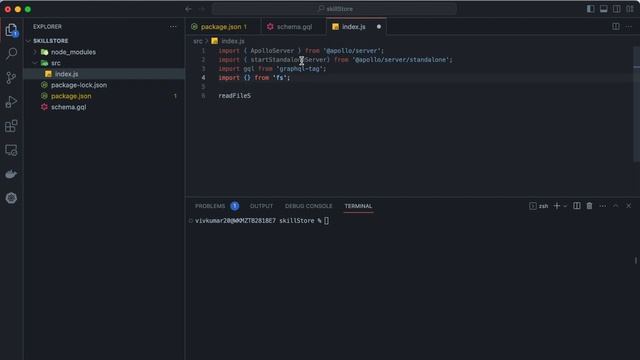Open Source Control view
This screenshot has height=360, width=640.
(x=11, y=78)
